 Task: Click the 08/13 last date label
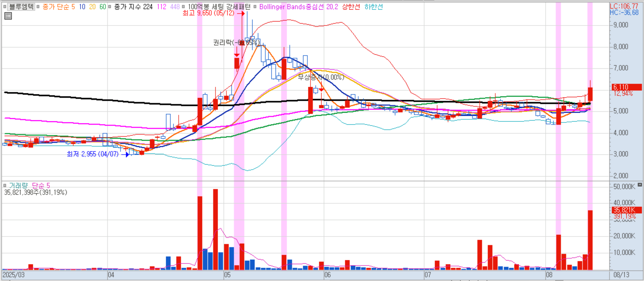621,275
